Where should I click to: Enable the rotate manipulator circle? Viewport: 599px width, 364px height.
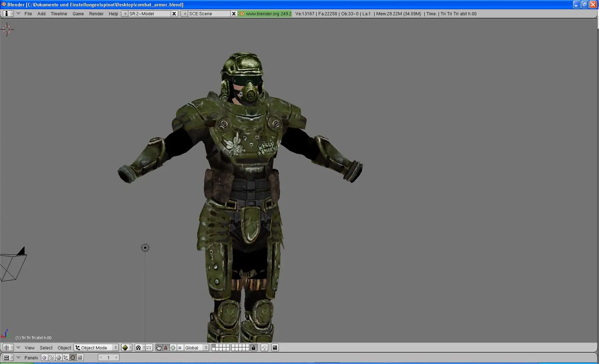(x=173, y=348)
